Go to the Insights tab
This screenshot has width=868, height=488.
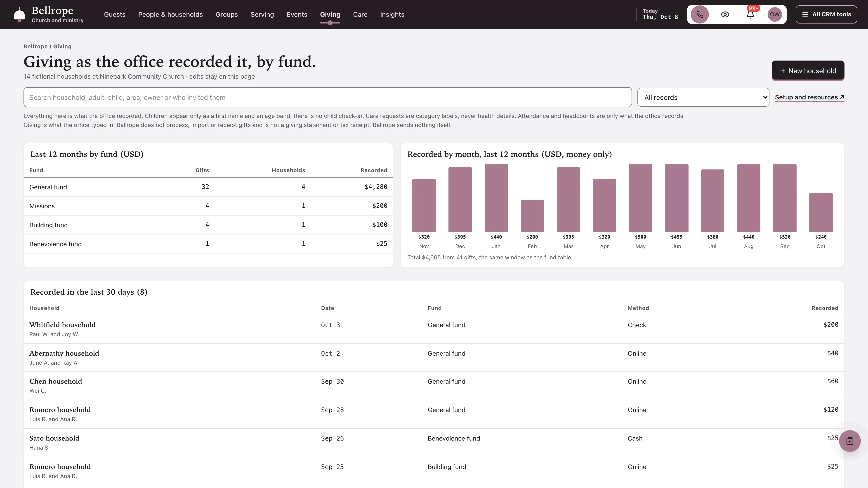392,14
